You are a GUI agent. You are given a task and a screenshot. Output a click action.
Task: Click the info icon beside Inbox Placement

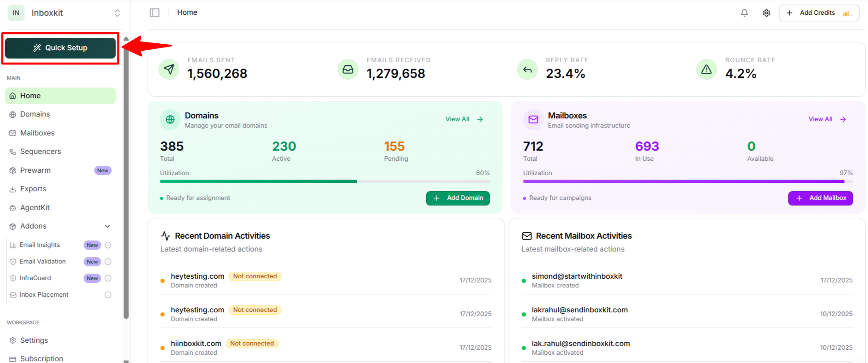[x=108, y=295]
